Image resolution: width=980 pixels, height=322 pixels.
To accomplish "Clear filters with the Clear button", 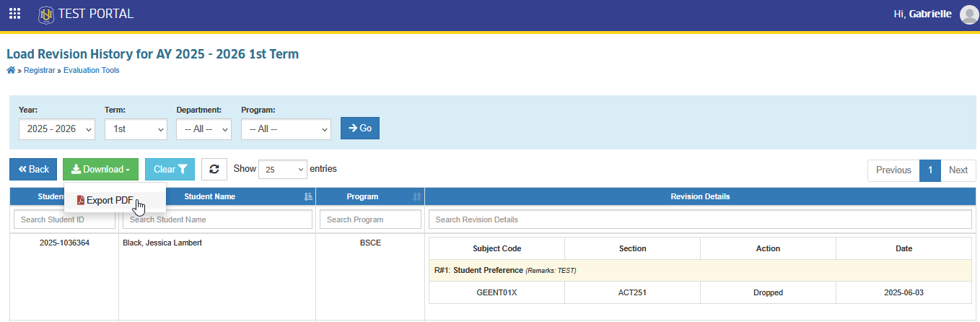I will 170,169.
